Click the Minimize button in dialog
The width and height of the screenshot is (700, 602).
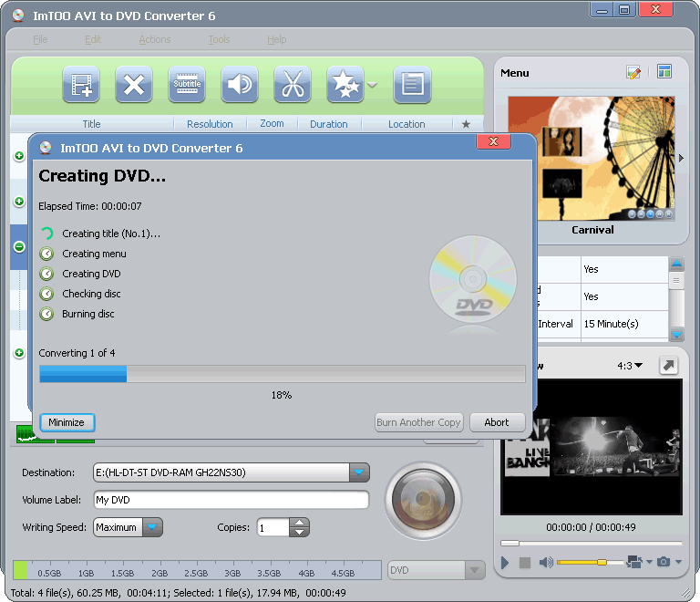pyautogui.click(x=67, y=422)
